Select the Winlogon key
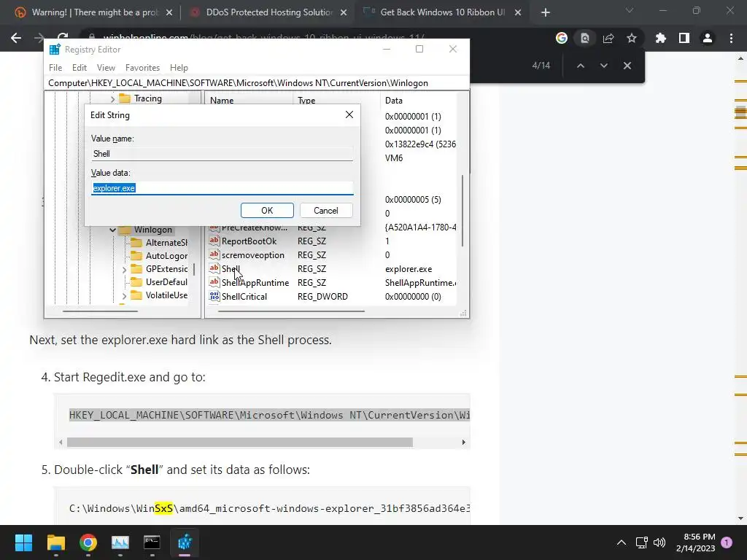Viewport: 747px width, 560px height. point(153,230)
